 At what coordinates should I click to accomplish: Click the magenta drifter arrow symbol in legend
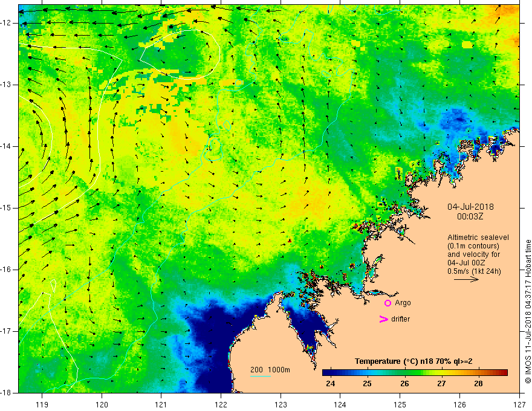click(x=384, y=319)
